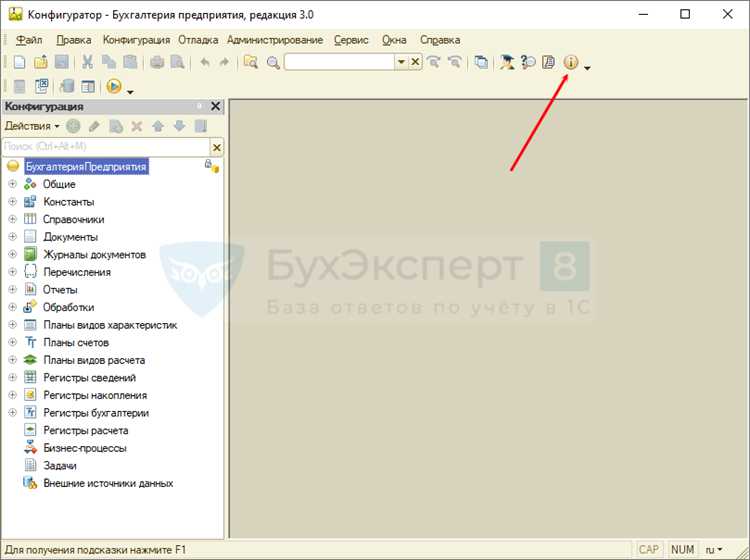This screenshot has height=560, width=750.
Task: Select Планы видов характеристик item
Action: click(x=110, y=325)
